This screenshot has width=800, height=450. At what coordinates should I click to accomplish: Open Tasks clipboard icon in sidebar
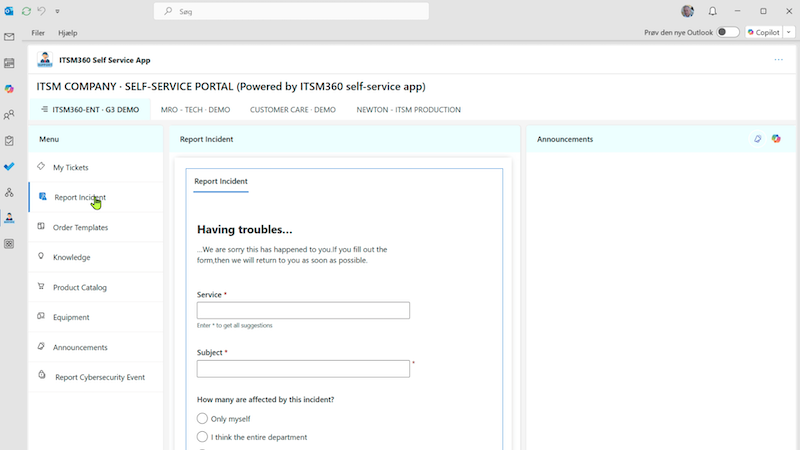(9, 141)
